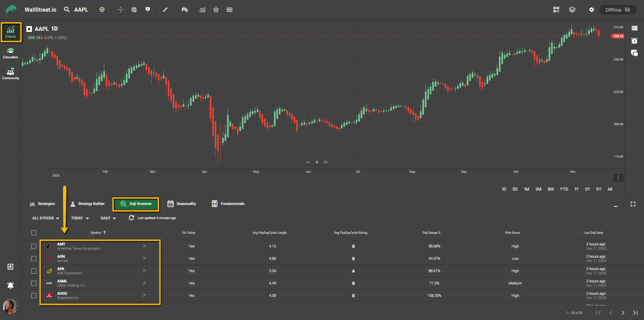Open the Fundamentals tab
Screen dimensions: 644x320
click(228, 204)
